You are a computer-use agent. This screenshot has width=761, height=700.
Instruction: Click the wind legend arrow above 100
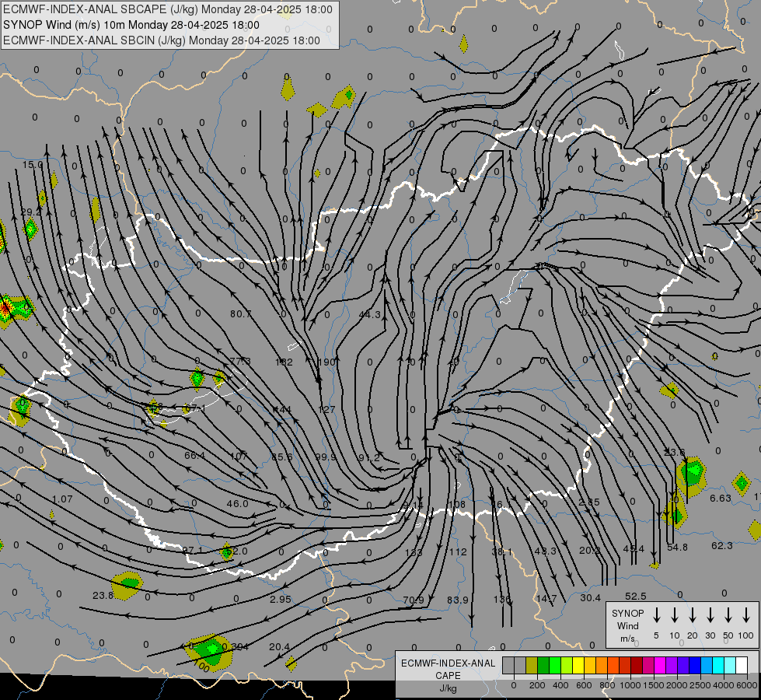[746, 615]
